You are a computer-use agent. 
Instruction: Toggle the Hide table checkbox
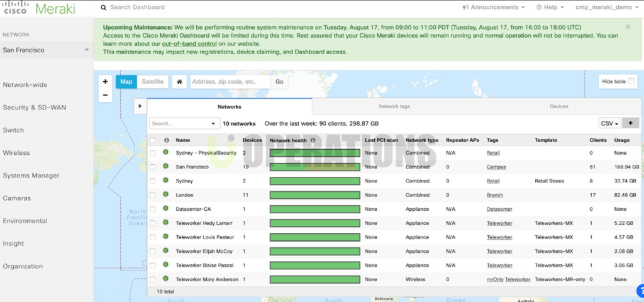[631, 81]
